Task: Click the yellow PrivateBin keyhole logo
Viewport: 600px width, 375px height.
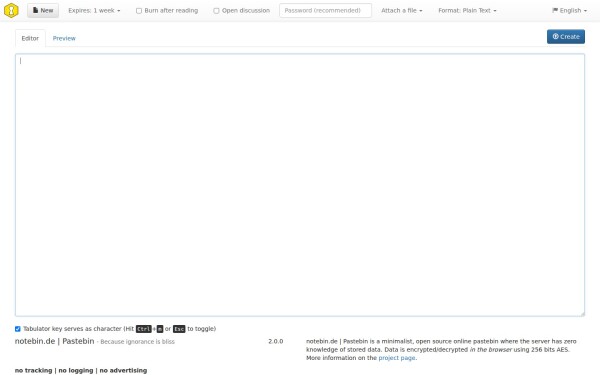Action: [11, 10]
